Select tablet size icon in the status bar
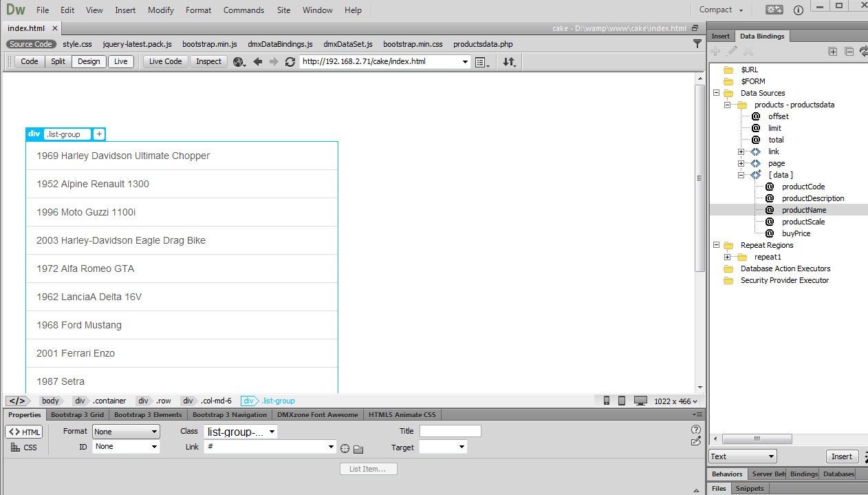The width and height of the screenshot is (868, 495). click(x=622, y=401)
